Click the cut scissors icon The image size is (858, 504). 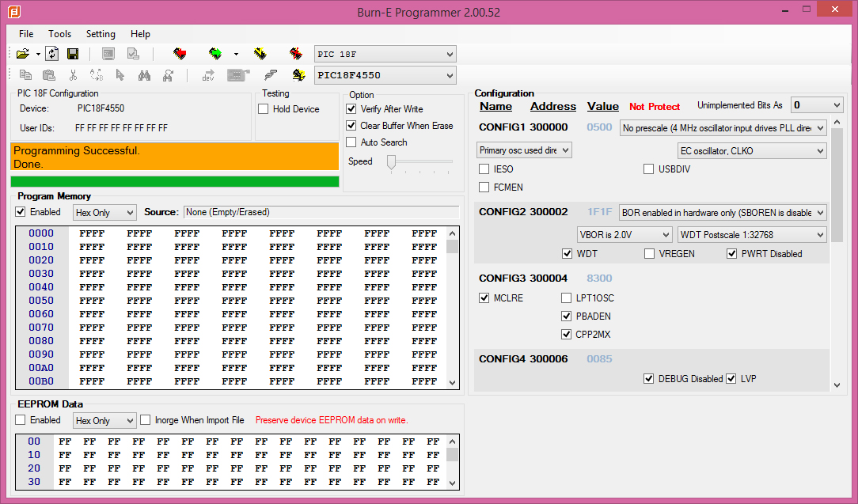point(73,75)
